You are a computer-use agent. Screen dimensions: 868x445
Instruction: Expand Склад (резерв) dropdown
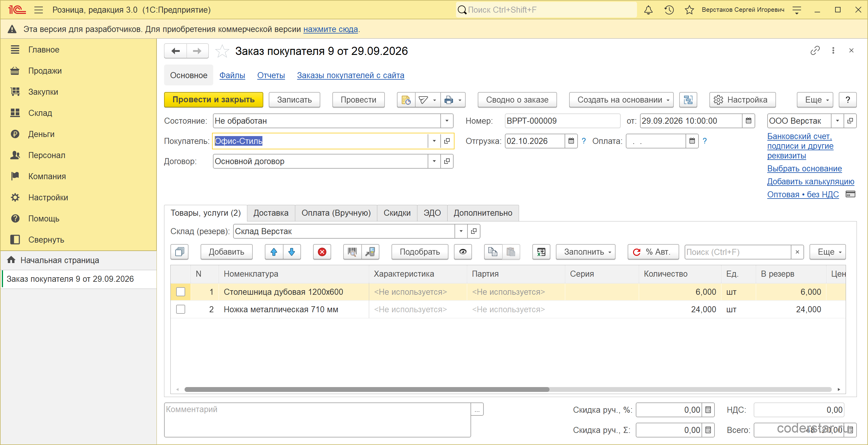click(461, 231)
